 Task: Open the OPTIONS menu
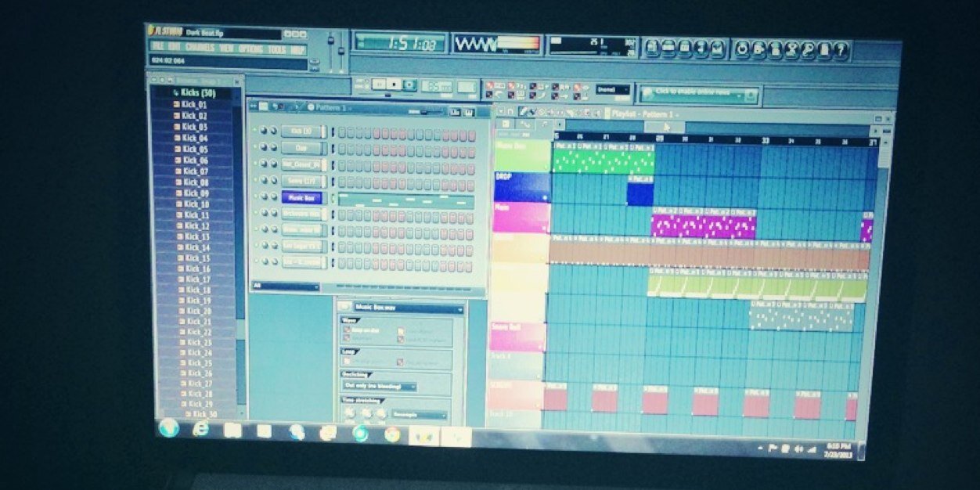(251, 49)
